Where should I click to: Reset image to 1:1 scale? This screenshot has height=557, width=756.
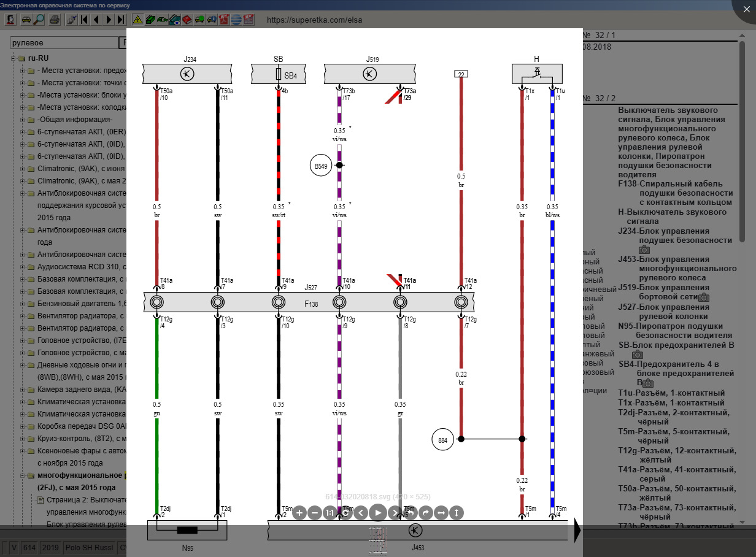point(330,513)
